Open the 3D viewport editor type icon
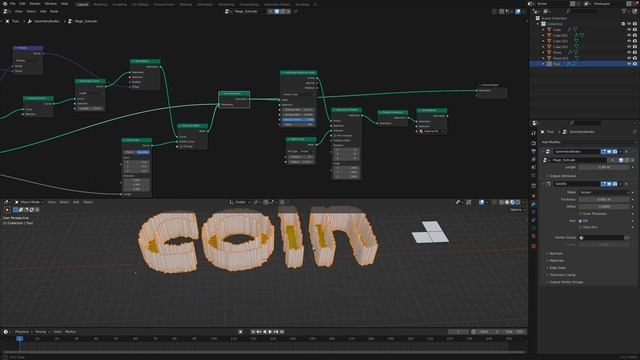Image resolution: width=640 pixels, height=360 pixels. point(7,202)
